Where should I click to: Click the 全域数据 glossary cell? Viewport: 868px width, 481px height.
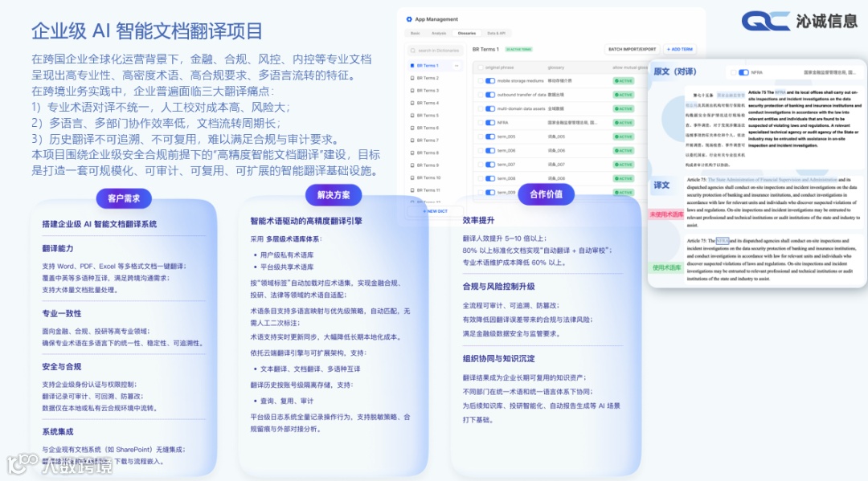556,109
